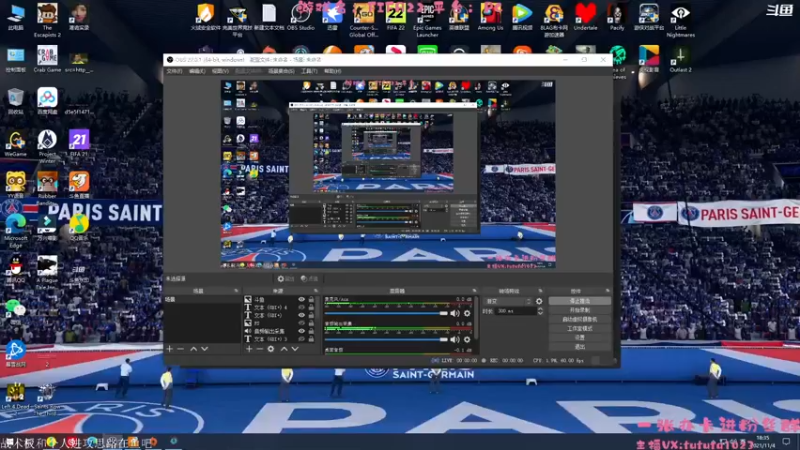This screenshot has height=450, width=800.
Task: Open the 工具(T) menu
Action: 309,71
